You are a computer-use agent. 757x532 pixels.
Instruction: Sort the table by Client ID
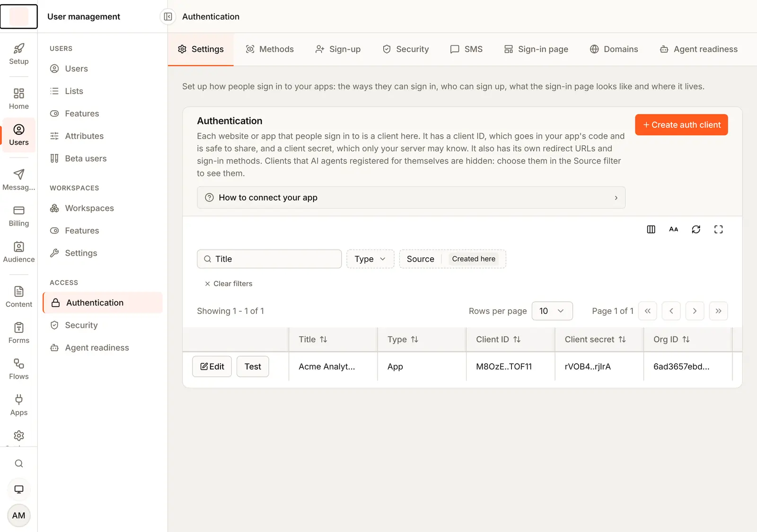[498, 340]
